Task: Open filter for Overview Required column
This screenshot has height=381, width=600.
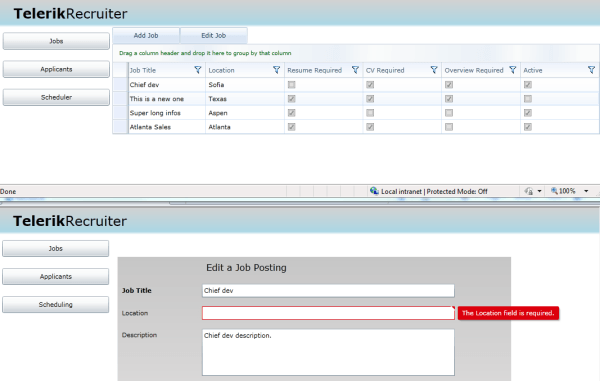Action: pos(513,70)
